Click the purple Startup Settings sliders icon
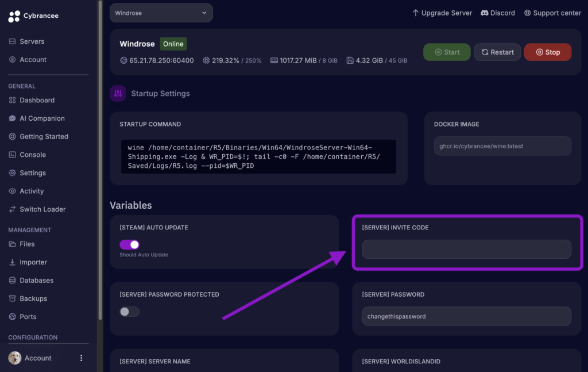 118,93
